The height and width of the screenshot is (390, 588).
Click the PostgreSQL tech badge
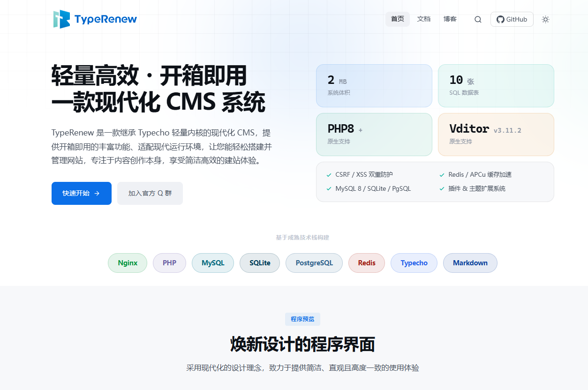(314, 263)
